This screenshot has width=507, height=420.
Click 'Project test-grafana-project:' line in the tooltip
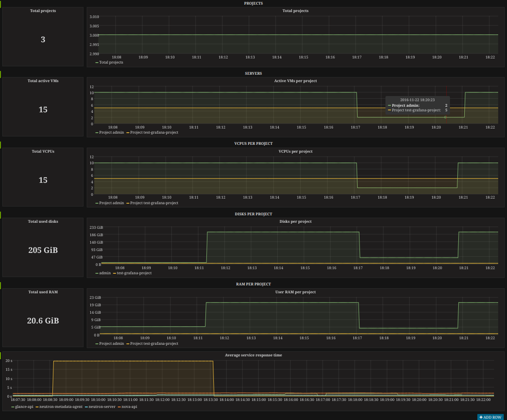[x=417, y=110]
